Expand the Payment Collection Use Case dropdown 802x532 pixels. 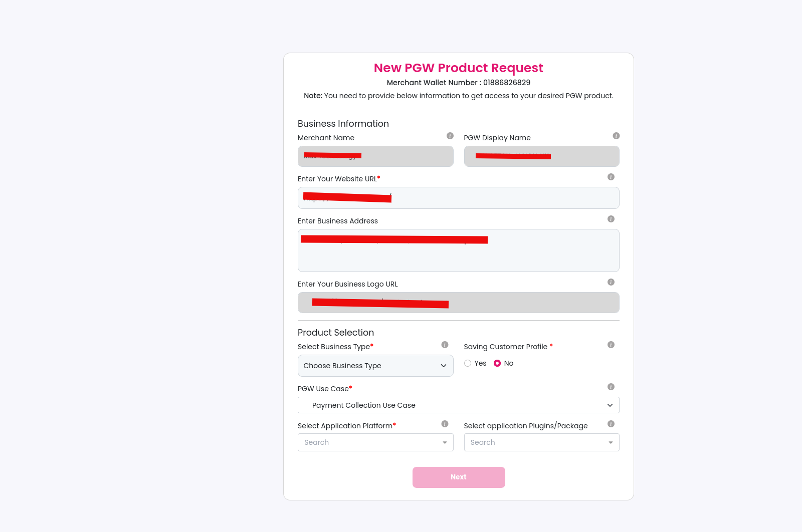(x=458, y=405)
